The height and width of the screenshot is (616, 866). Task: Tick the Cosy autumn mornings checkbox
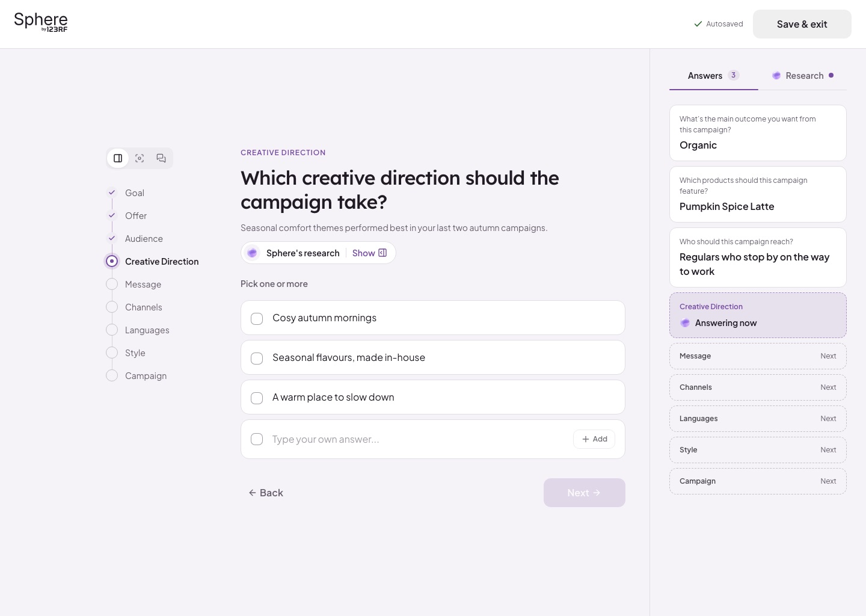pos(257,318)
